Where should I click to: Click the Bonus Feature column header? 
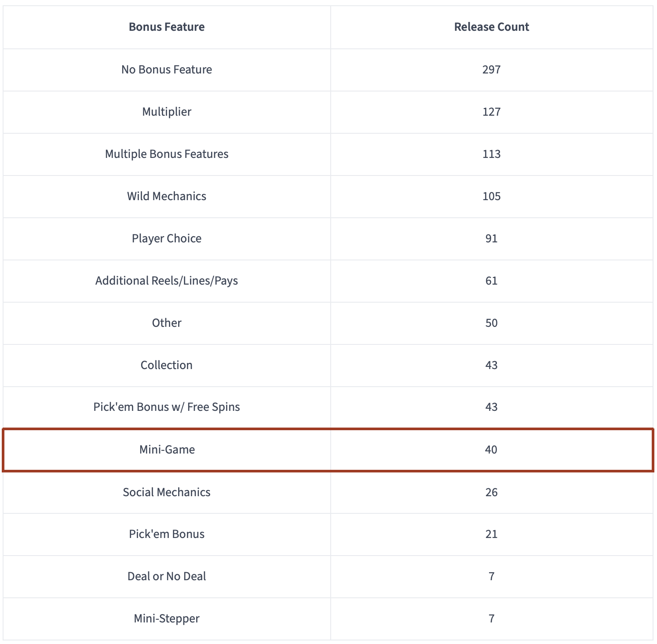point(167,27)
